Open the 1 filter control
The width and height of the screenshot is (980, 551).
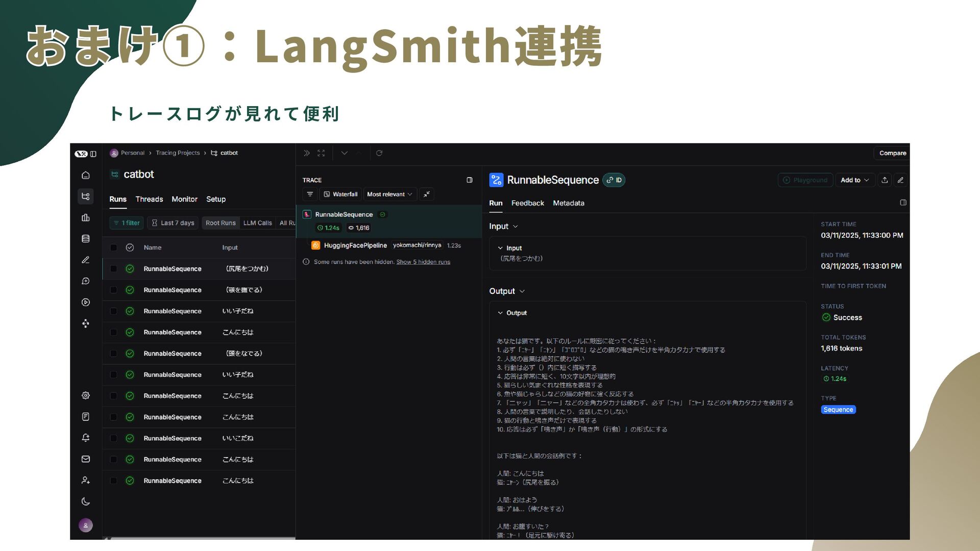127,223
